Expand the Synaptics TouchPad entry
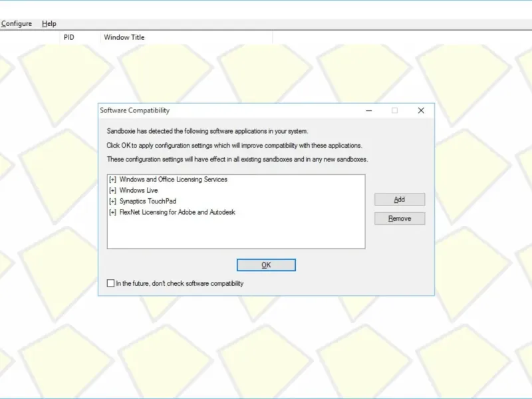 pos(112,201)
